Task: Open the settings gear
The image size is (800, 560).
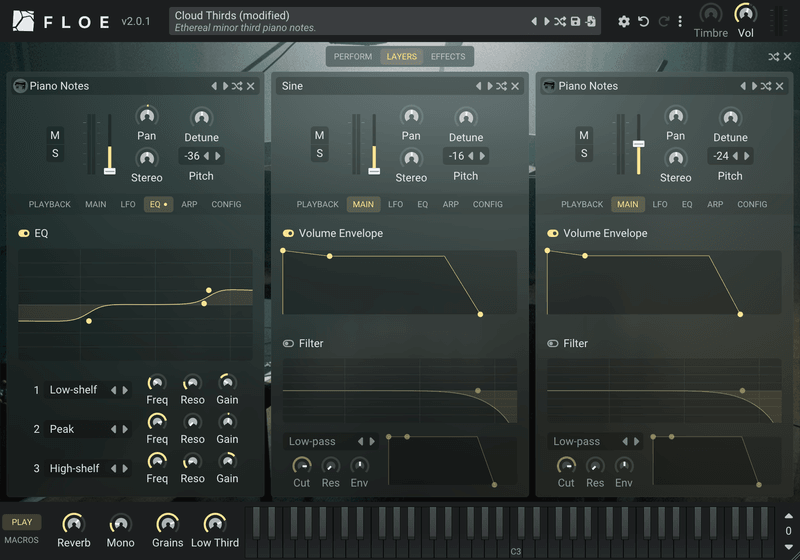Action: (x=624, y=21)
